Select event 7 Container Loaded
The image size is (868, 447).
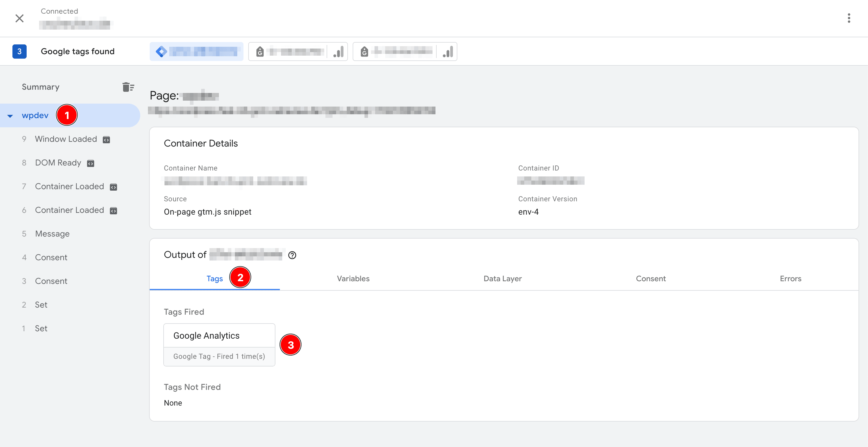[x=69, y=186]
